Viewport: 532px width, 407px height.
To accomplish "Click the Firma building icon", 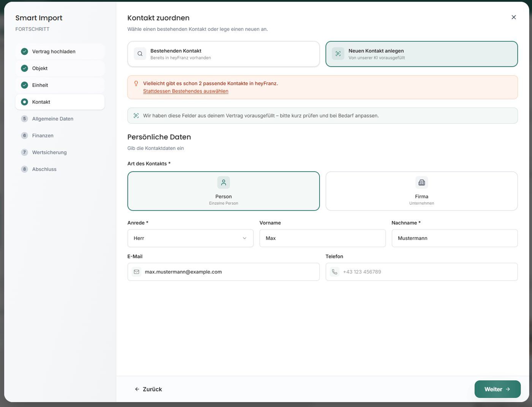I will coord(421,183).
